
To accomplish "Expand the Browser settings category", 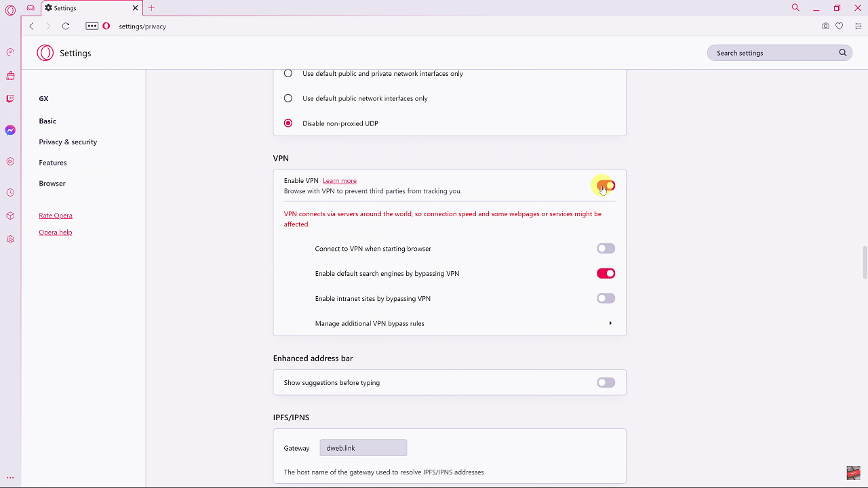I will point(52,184).
